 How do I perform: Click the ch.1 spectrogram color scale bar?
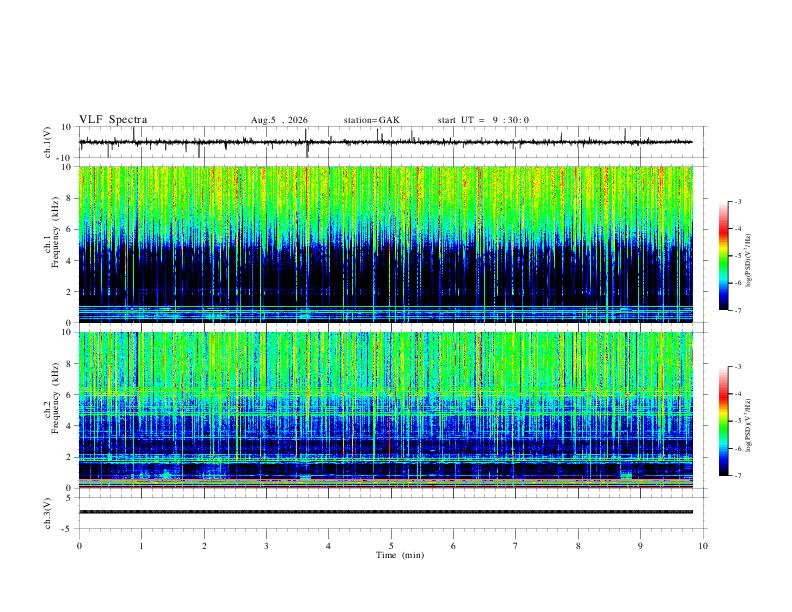pos(724,256)
